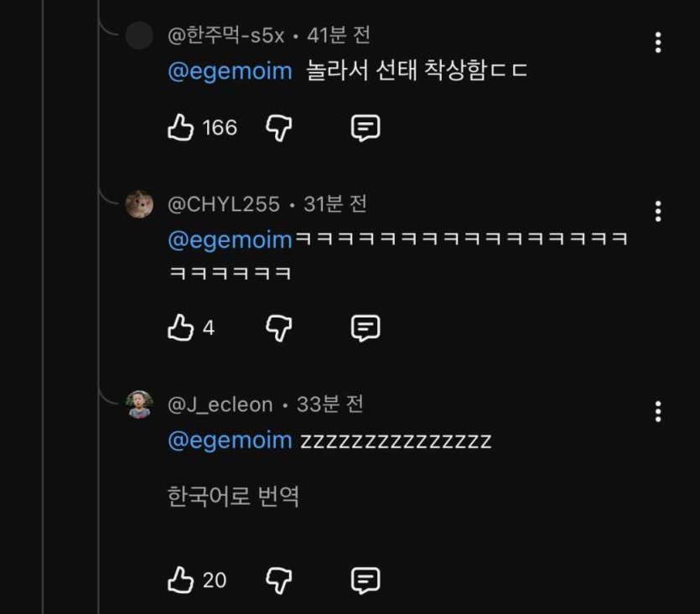The height and width of the screenshot is (614, 700).
Task: Visit the @J_ecleon channel username
Action: (220, 405)
